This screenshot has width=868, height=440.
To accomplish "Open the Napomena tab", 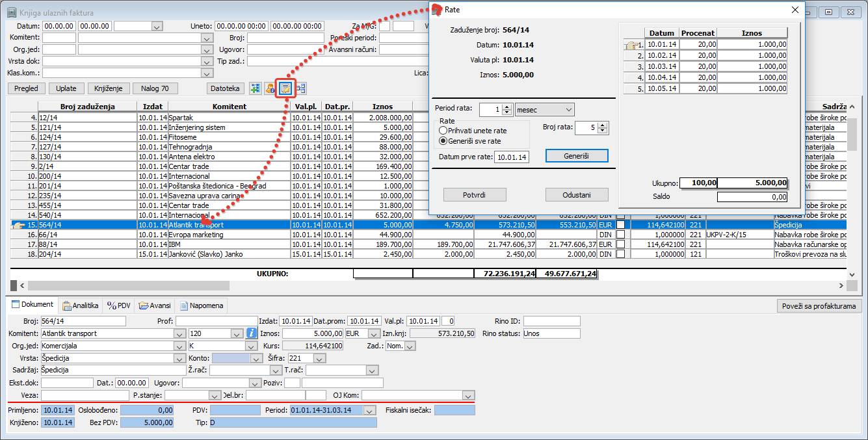I will (202, 305).
